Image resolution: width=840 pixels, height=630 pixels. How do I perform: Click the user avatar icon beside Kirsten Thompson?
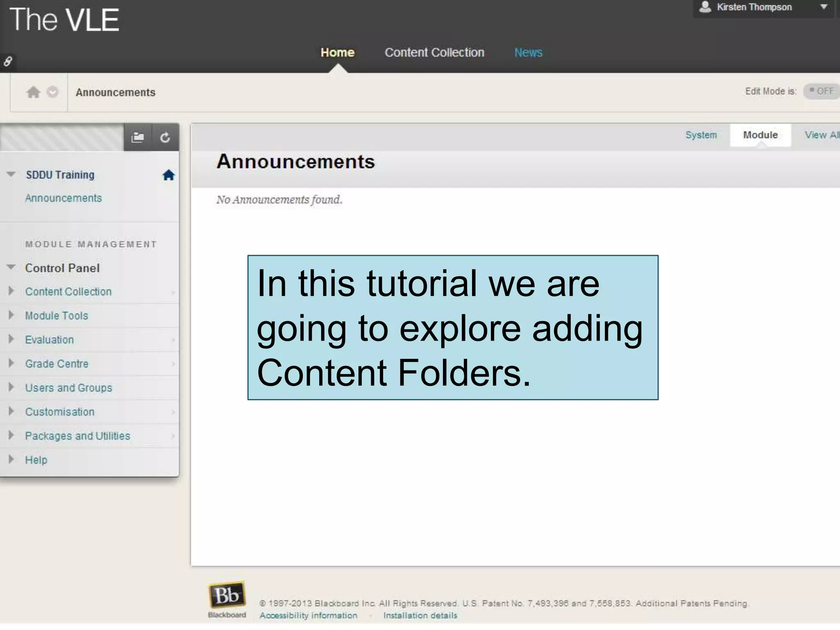(705, 7)
